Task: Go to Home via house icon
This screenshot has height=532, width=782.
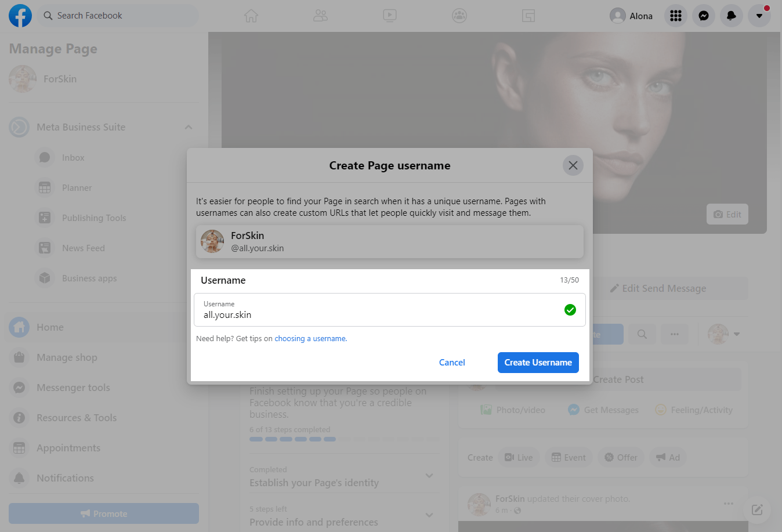Action: (x=251, y=16)
